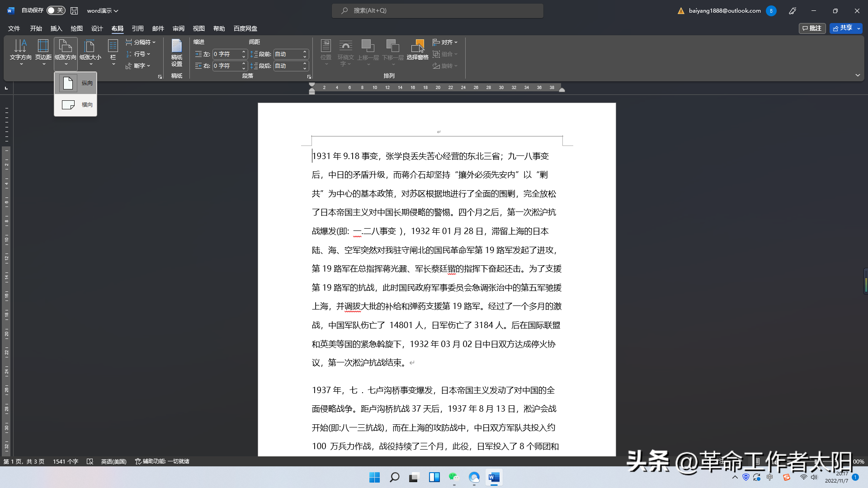
Task: Collapse the ribbon with the chevron
Action: pyautogui.click(x=858, y=75)
